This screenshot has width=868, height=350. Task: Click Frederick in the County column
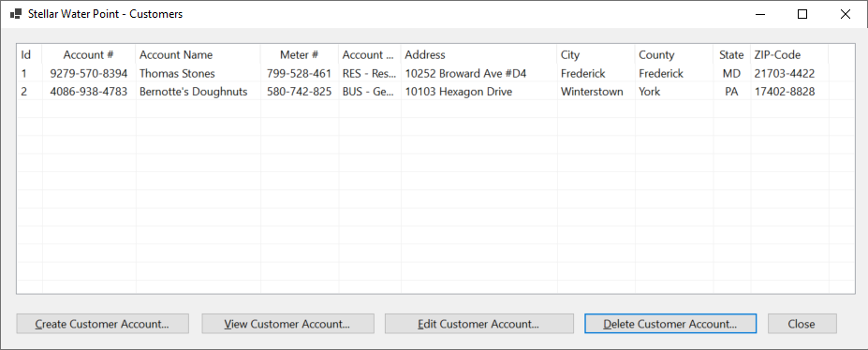pos(661,74)
